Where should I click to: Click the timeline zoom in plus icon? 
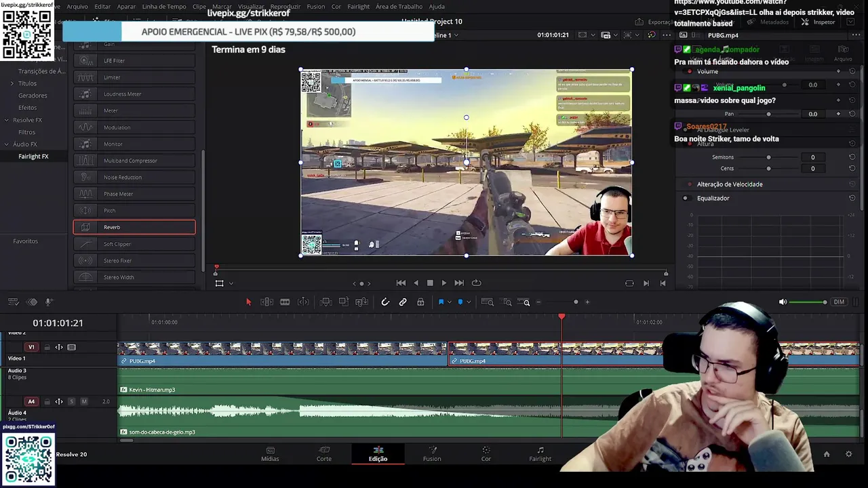[x=587, y=302]
